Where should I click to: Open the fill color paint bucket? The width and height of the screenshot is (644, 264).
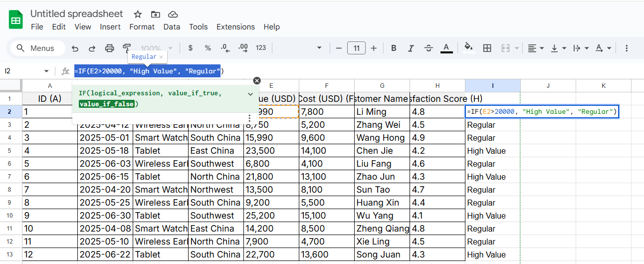468,48
